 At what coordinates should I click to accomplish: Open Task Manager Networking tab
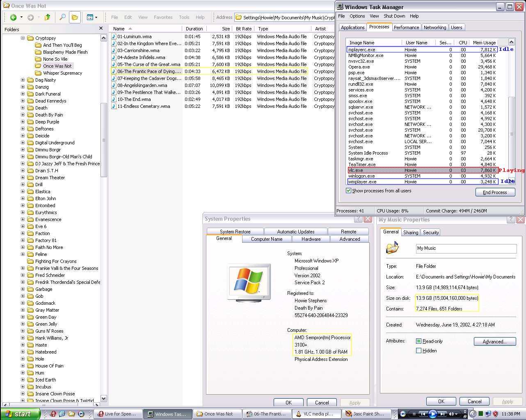(435, 27)
